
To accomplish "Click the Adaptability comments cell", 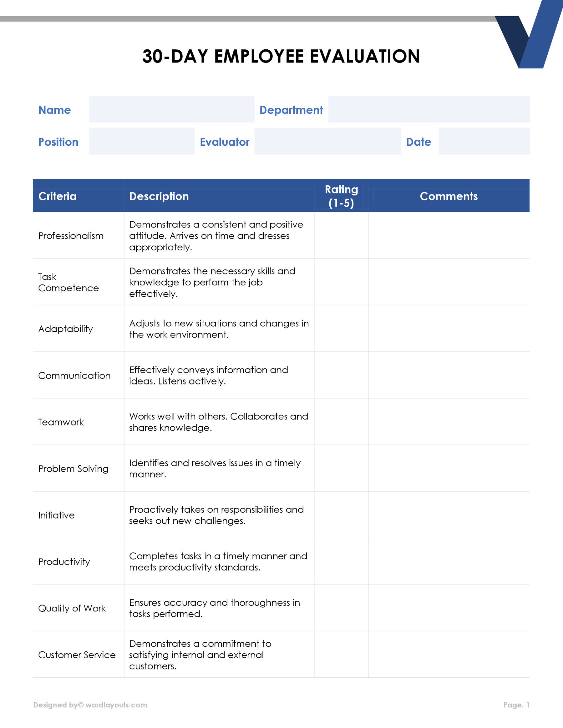I will [x=449, y=328].
